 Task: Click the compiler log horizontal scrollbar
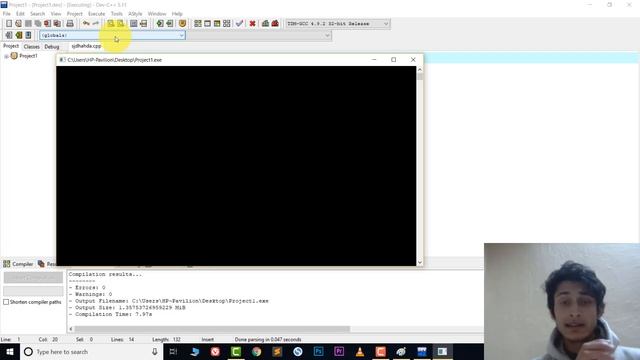(x=212, y=329)
